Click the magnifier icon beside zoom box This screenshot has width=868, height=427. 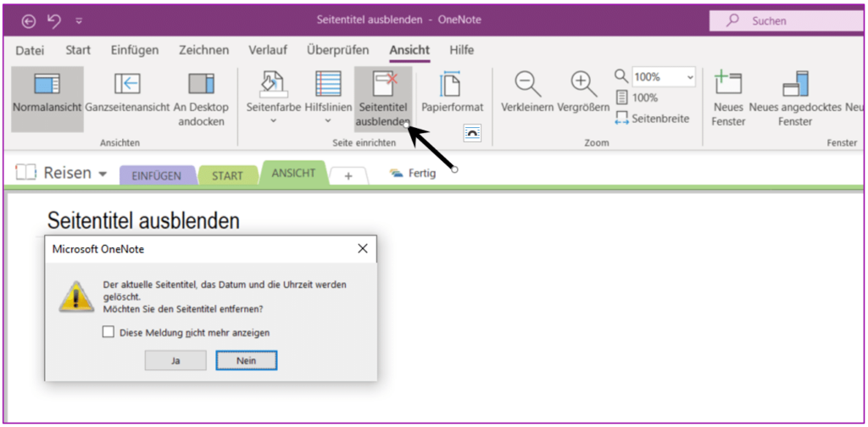[621, 76]
